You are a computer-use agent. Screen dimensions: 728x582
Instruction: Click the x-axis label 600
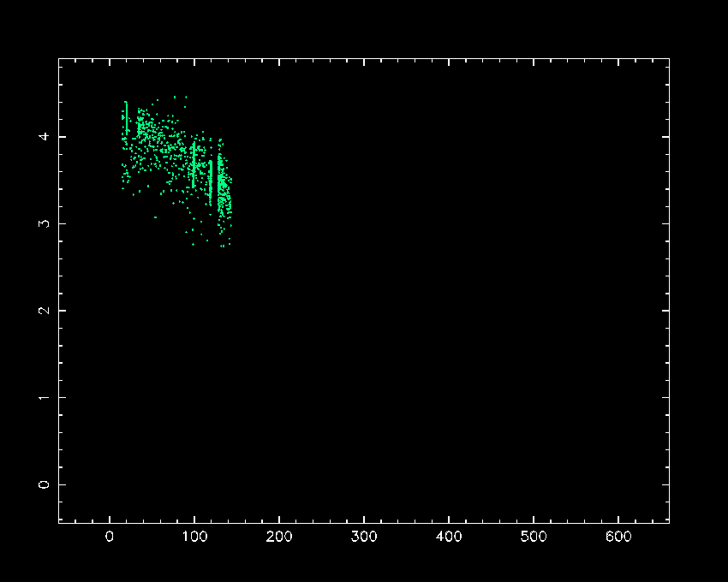(x=618, y=537)
